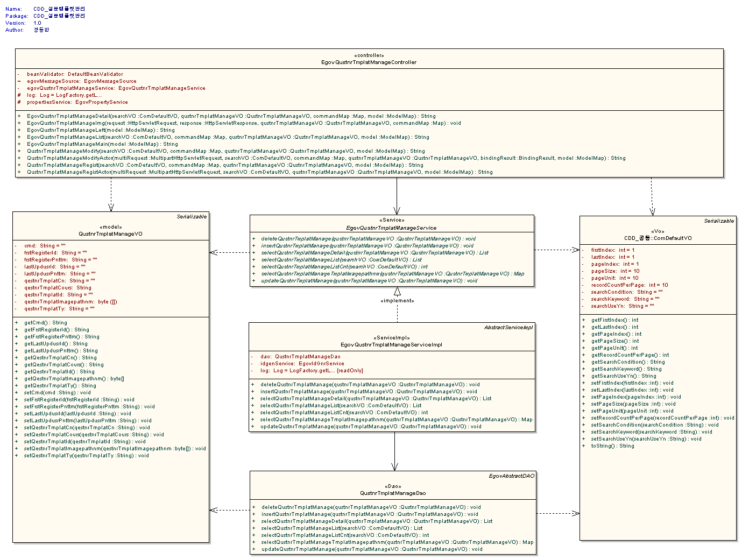Click arrowhead from ServiceImpl into QustnrTmplatManageDao
742x560 pixels.
pos(394,466)
